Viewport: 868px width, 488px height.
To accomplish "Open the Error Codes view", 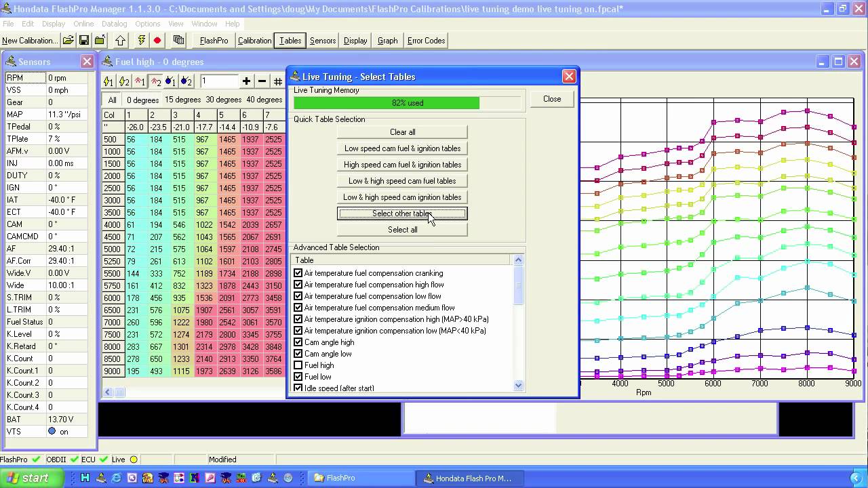I will tap(427, 41).
